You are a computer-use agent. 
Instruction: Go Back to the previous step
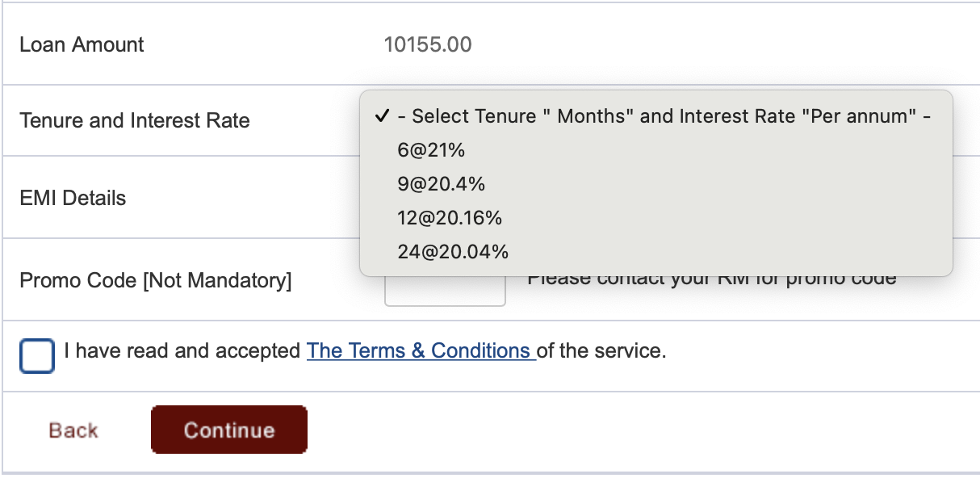tap(72, 430)
